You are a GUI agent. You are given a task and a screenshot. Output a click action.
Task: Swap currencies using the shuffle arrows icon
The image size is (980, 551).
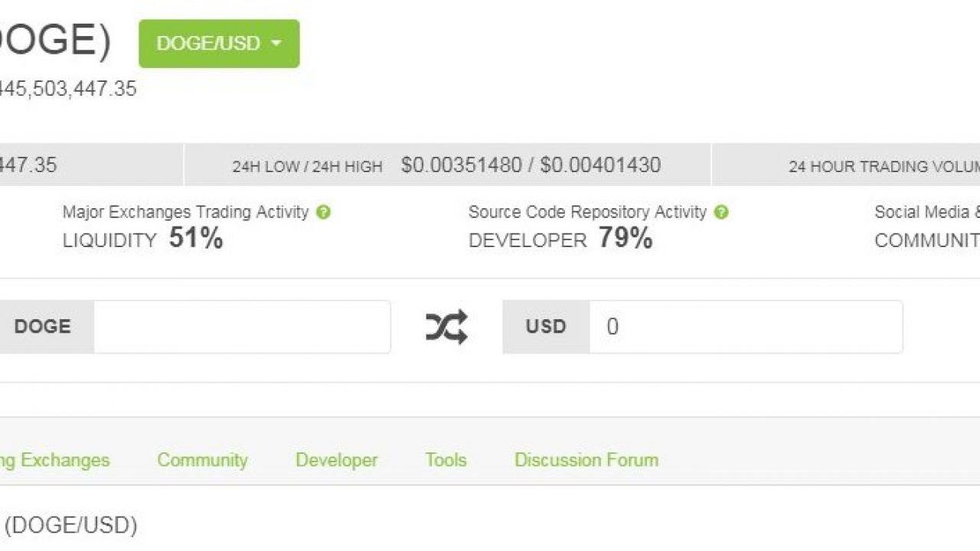(x=446, y=328)
